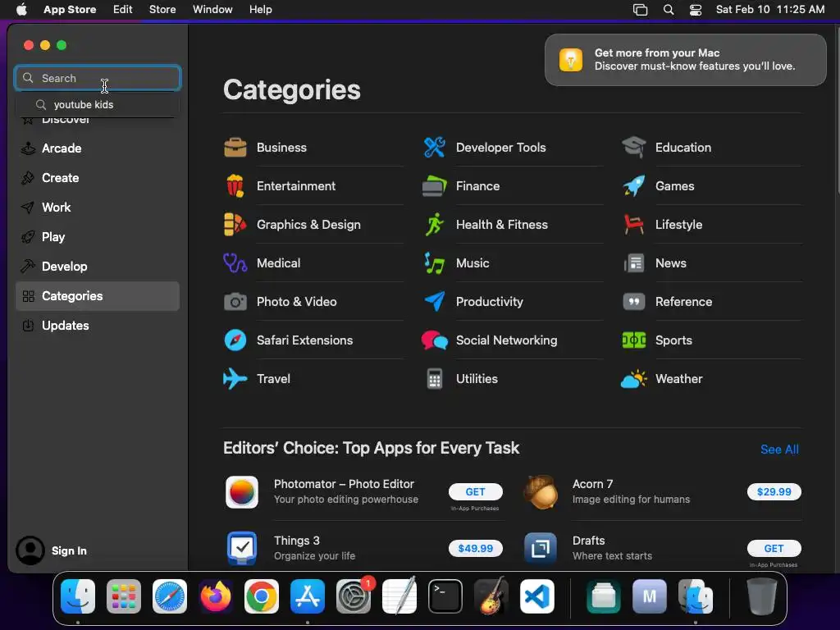The width and height of the screenshot is (840, 630).
Task: Choose the youtube kids search suggestion
Action: pyautogui.click(x=97, y=104)
